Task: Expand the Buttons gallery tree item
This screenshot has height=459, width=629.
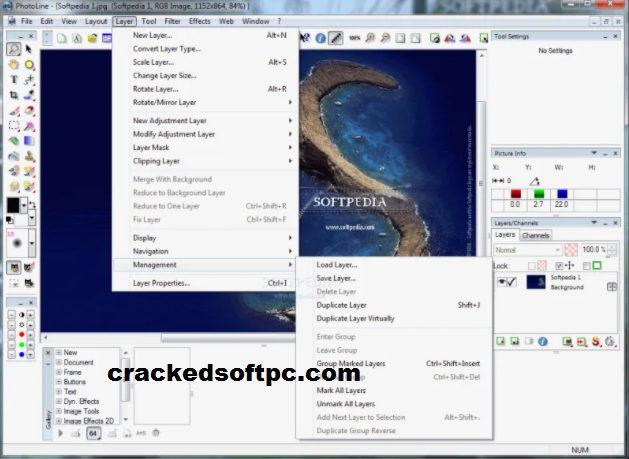Action: (59, 382)
